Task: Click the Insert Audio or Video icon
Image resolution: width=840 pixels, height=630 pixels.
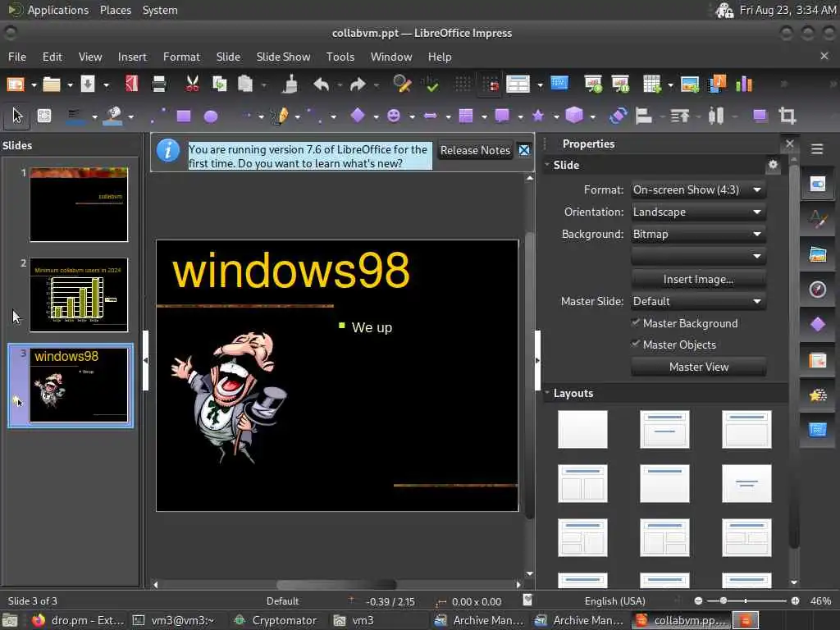Action: (x=717, y=84)
